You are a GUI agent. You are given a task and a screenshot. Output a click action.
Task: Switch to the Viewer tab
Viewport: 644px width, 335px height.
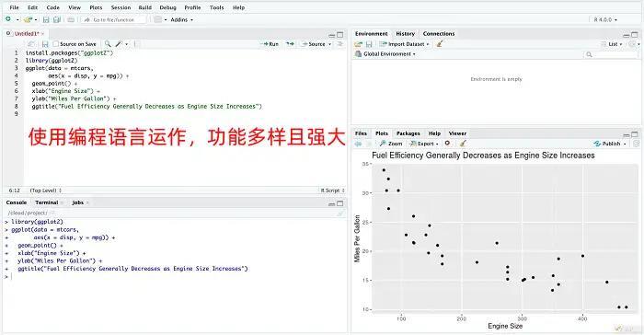pos(457,133)
